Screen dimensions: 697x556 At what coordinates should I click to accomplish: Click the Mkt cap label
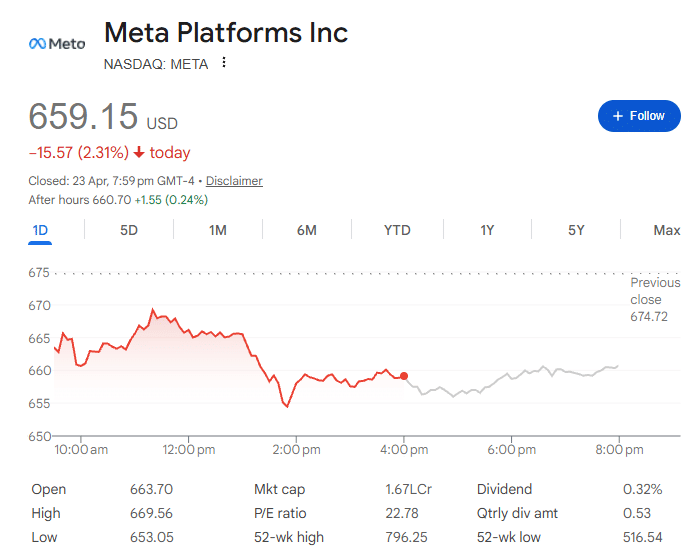coord(280,489)
